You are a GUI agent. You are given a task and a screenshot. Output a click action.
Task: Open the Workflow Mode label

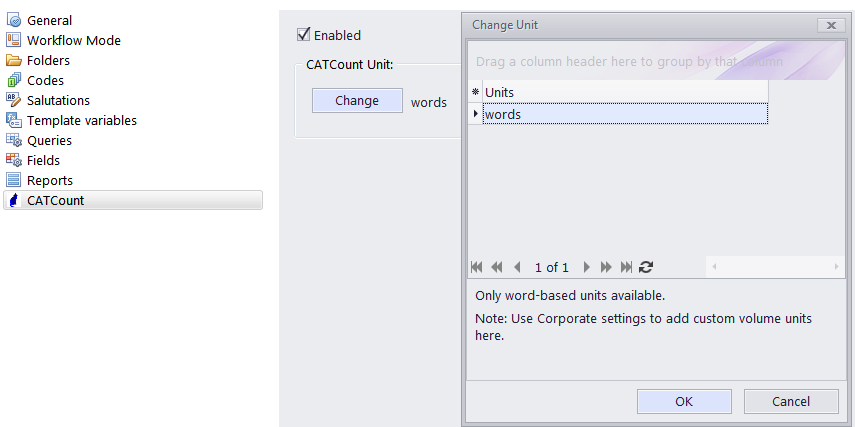click(x=74, y=40)
